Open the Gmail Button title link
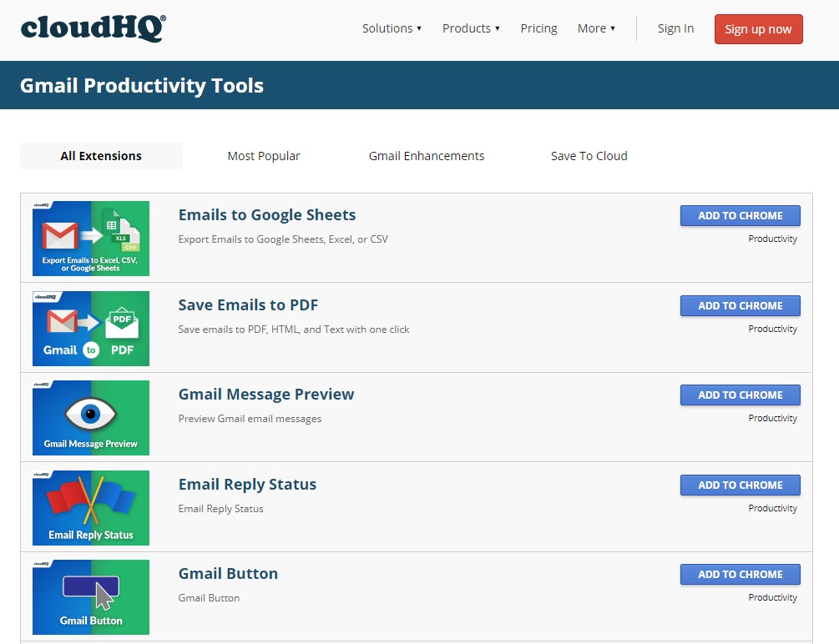 pos(228,573)
